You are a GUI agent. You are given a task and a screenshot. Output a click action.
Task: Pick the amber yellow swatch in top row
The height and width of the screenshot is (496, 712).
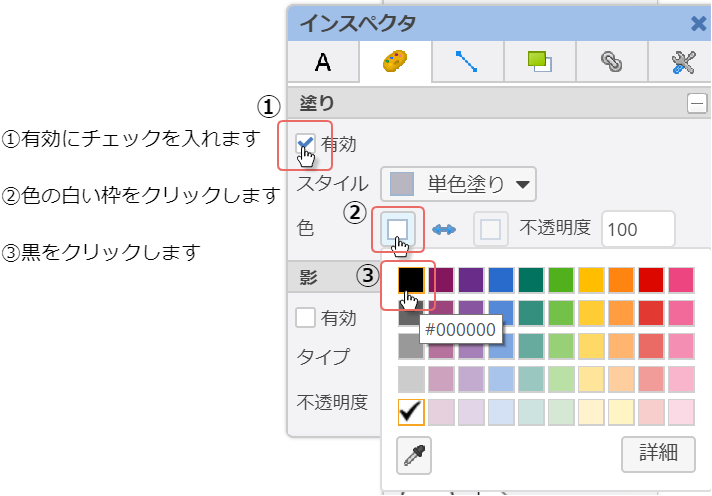(x=591, y=280)
